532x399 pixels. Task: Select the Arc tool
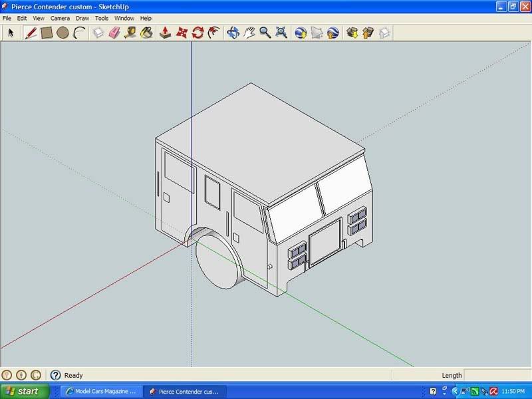pyautogui.click(x=79, y=33)
